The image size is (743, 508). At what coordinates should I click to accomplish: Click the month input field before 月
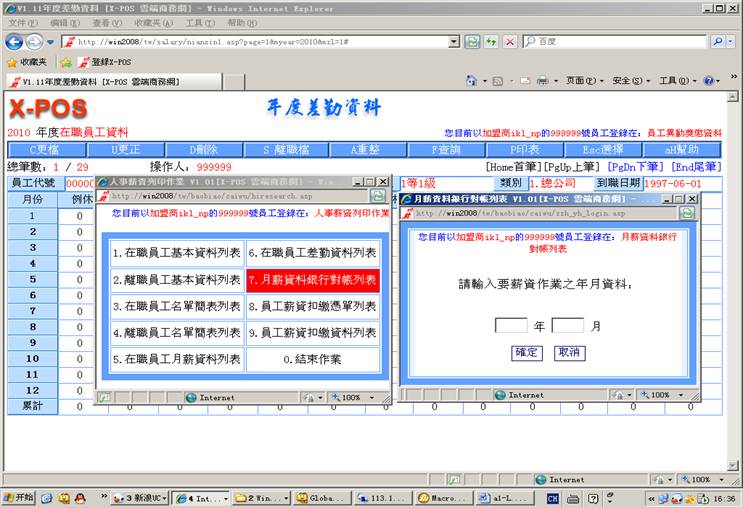(x=568, y=325)
